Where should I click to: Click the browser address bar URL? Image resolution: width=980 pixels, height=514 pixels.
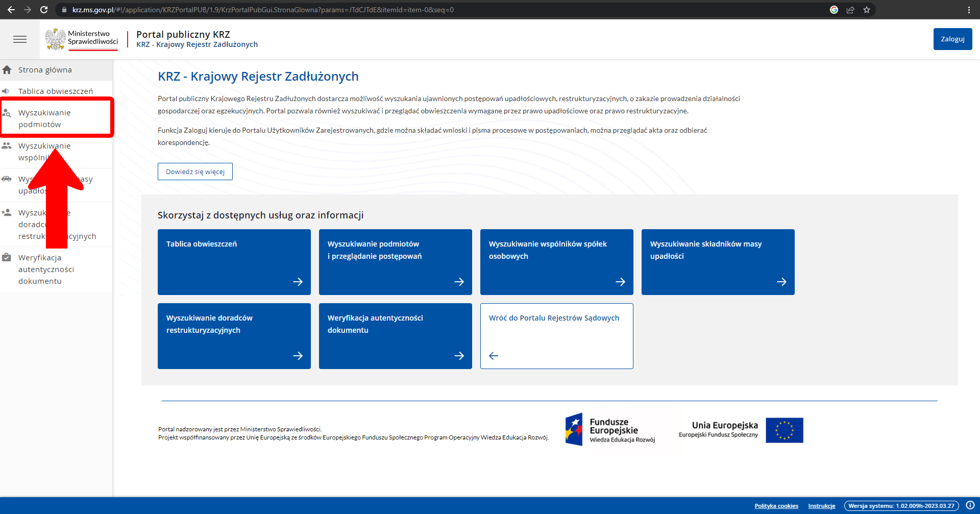263,10
